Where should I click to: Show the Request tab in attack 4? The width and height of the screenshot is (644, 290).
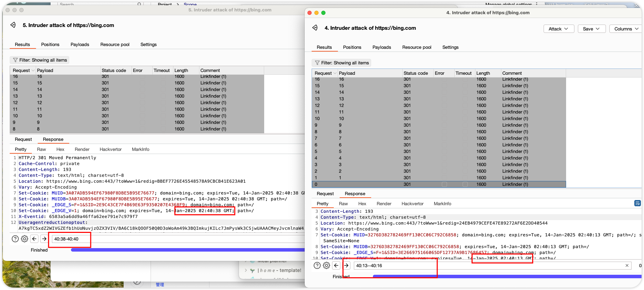coord(325,194)
